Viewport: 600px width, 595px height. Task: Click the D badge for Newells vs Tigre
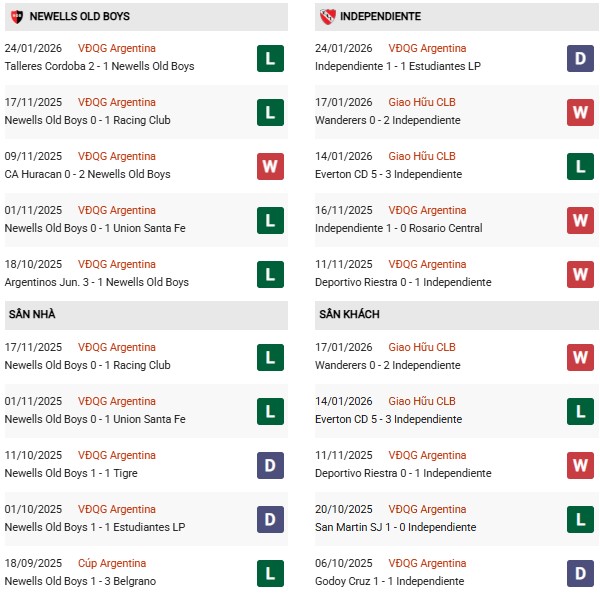270,465
